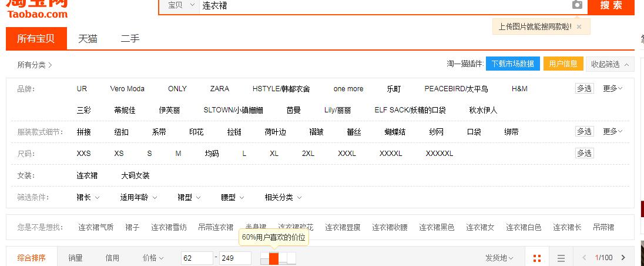Switch to the 二手 tab
The width and height of the screenshot is (644, 266).
point(130,39)
